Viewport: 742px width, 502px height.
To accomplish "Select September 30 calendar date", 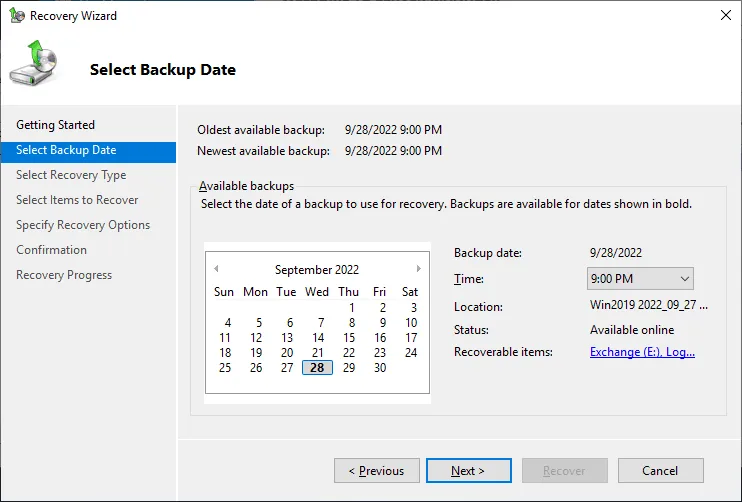I will (380, 368).
